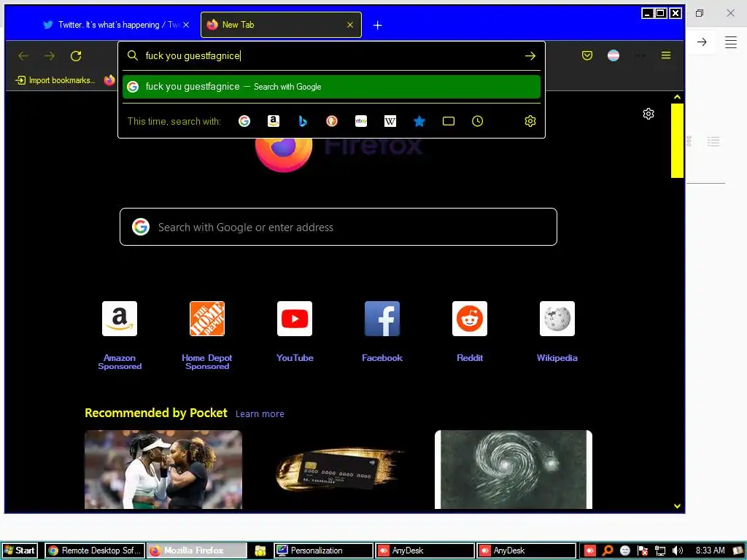The image size is (747, 560).
Task: Open new tab page personalize gear
Action: click(x=649, y=114)
